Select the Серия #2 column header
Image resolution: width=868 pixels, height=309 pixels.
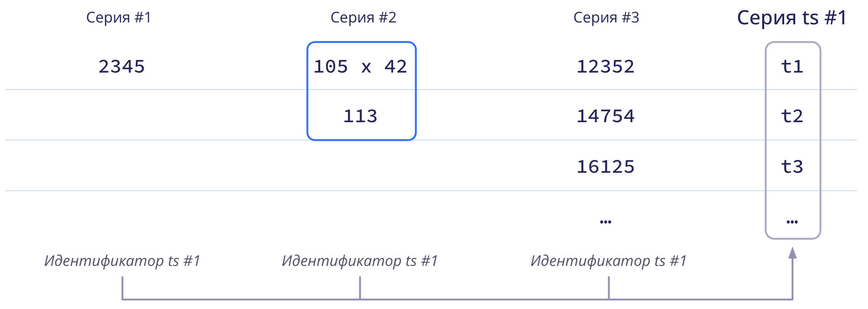pyautogui.click(x=363, y=18)
